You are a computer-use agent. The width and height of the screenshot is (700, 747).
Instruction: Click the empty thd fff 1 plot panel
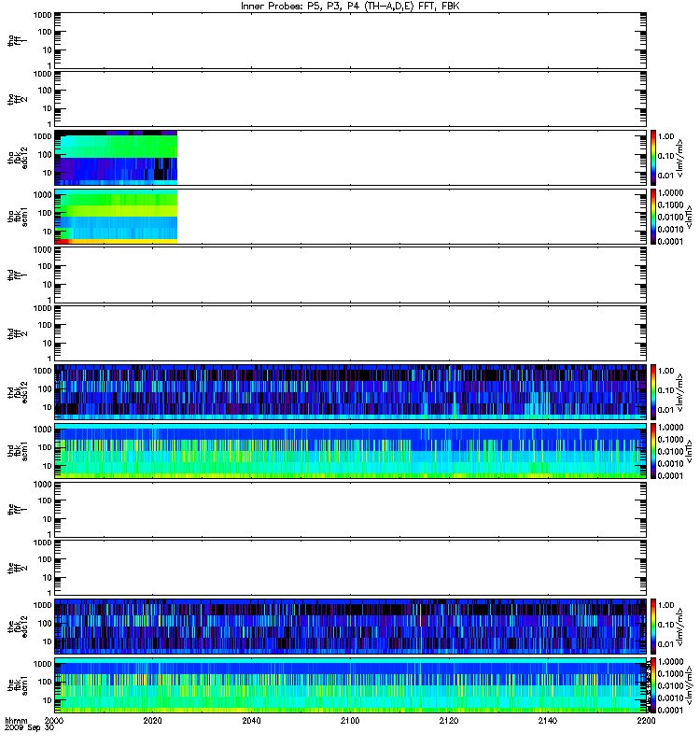pos(350,275)
